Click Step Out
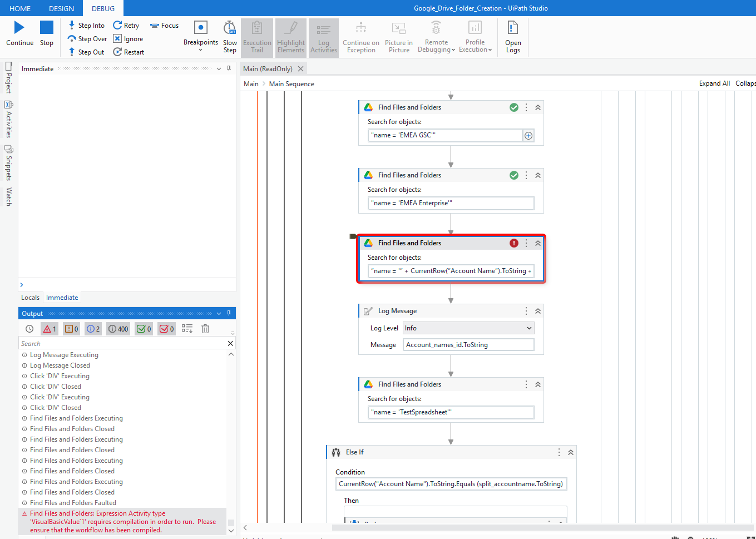756x539 pixels. tap(86, 52)
